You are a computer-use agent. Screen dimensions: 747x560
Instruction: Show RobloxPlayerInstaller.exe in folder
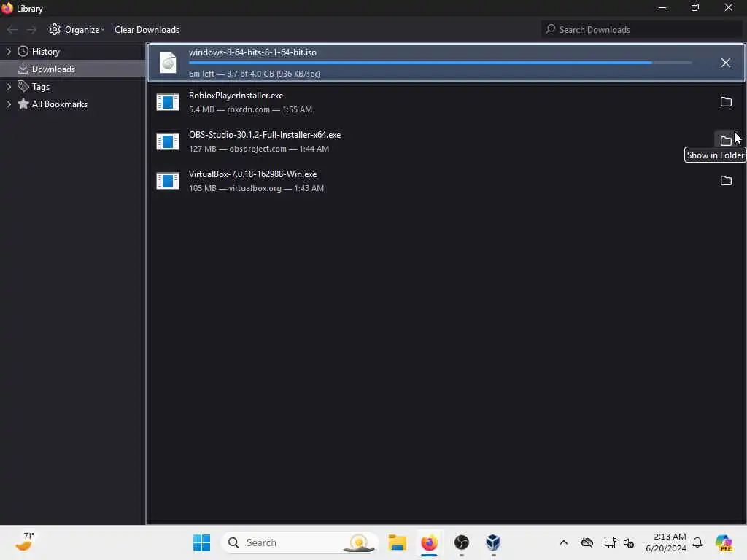coord(726,102)
